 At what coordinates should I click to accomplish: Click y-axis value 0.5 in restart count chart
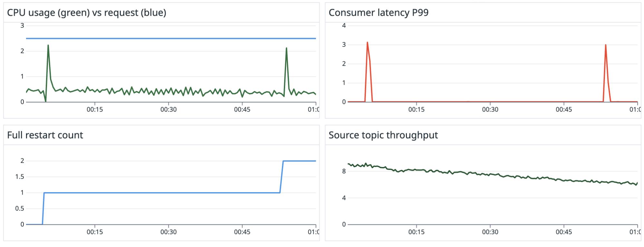click(20, 209)
